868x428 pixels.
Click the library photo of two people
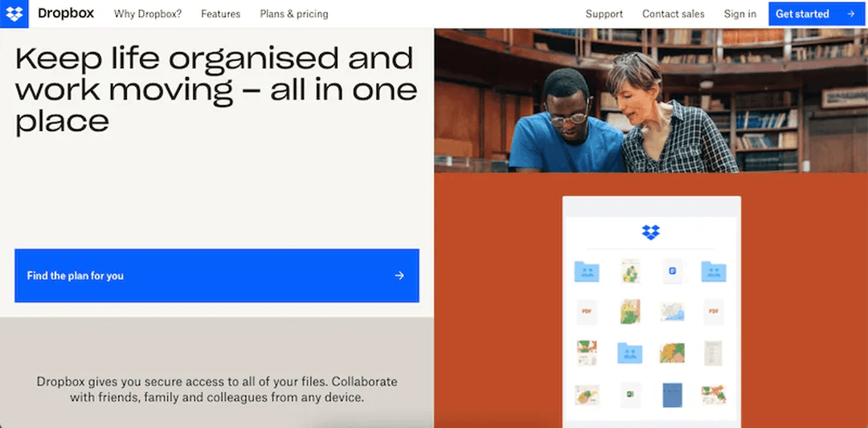650,100
